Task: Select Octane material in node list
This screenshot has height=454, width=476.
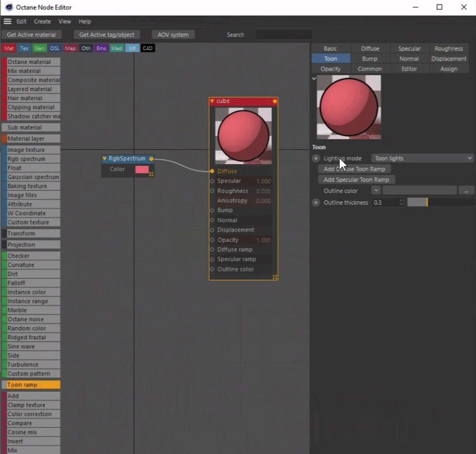Action: (x=31, y=62)
